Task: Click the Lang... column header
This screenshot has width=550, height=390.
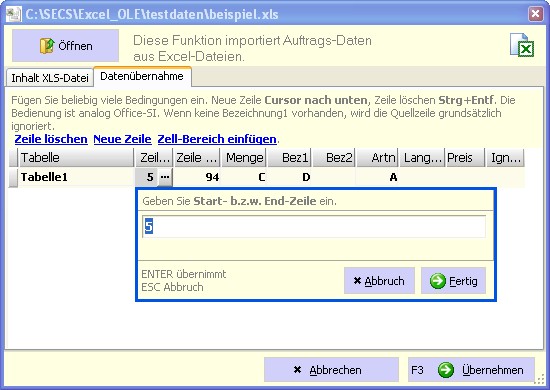Action: pos(422,158)
